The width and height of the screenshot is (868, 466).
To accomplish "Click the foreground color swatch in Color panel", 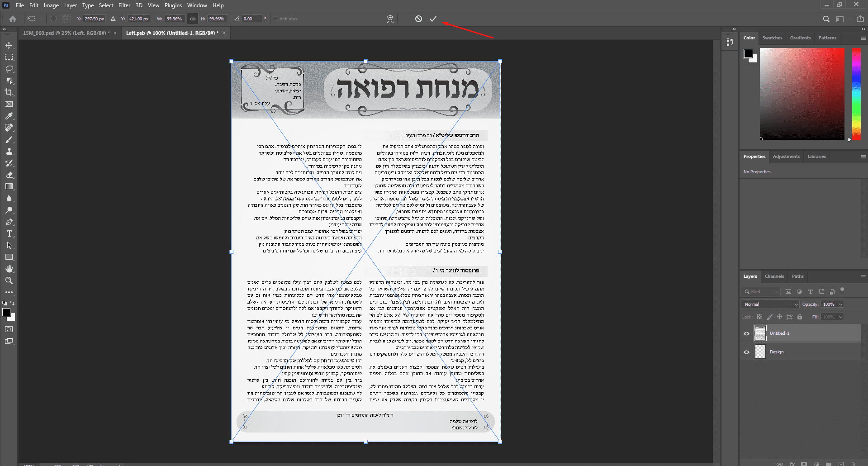I will [748, 54].
